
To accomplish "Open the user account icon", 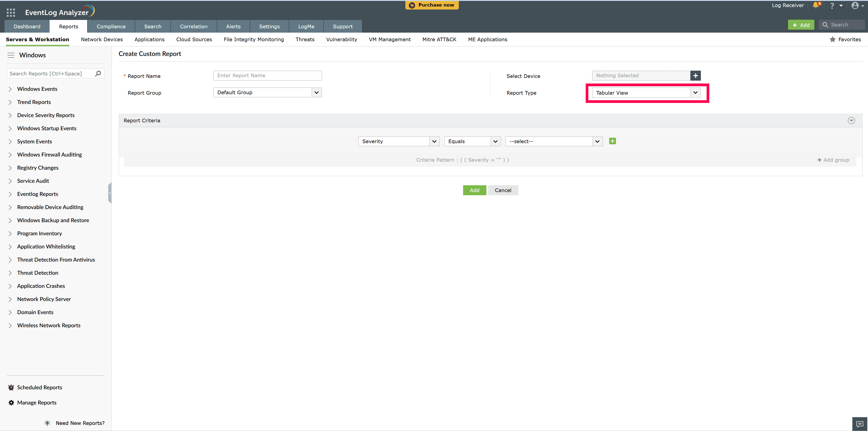I will [x=855, y=5].
